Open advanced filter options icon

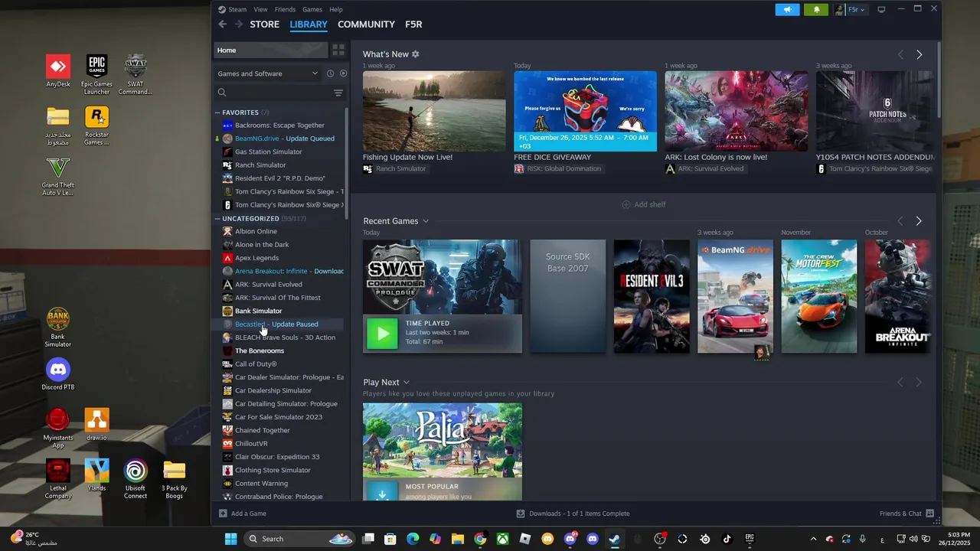click(338, 93)
